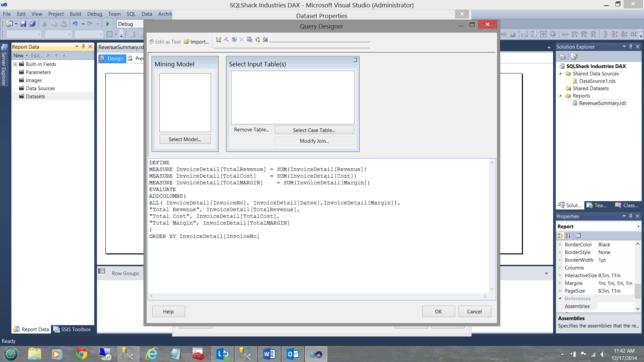
Task: Toggle the Design Mode ruler icon
Action: pos(265,40)
